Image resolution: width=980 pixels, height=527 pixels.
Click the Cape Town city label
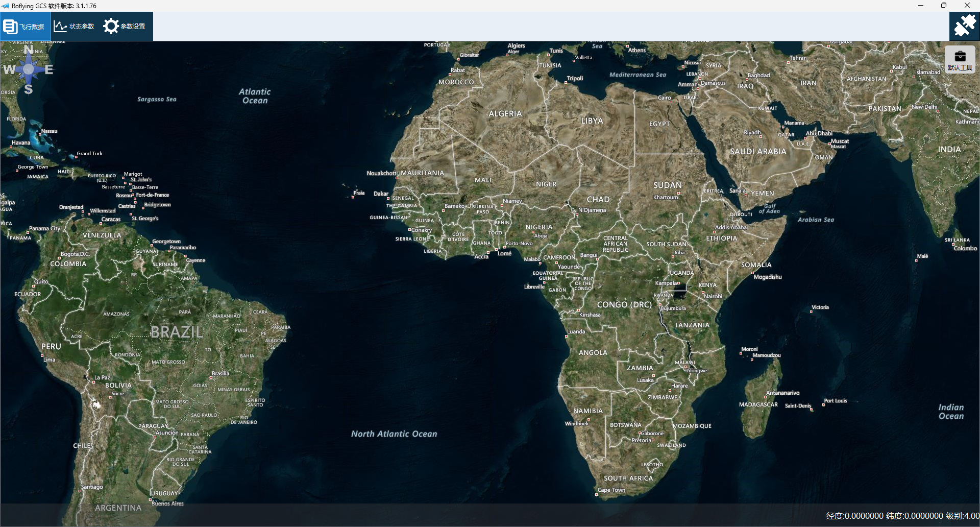point(611,490)
